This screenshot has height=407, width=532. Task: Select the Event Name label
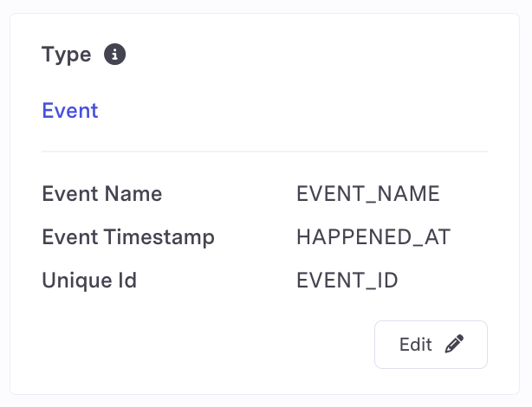(x=102, y=194)
